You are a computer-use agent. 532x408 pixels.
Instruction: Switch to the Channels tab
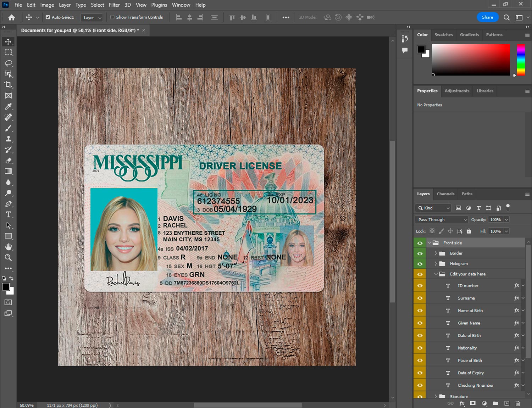click(445, 194)
